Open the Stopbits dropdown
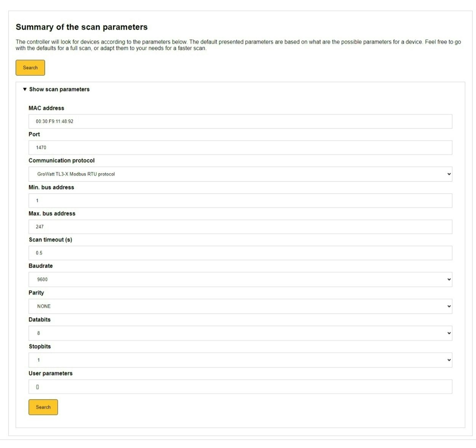This screenshot has height=448, width=476. pos(240,360)
